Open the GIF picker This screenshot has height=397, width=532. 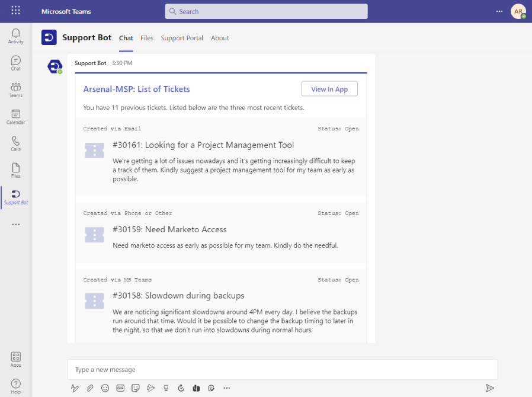(120, 388)
